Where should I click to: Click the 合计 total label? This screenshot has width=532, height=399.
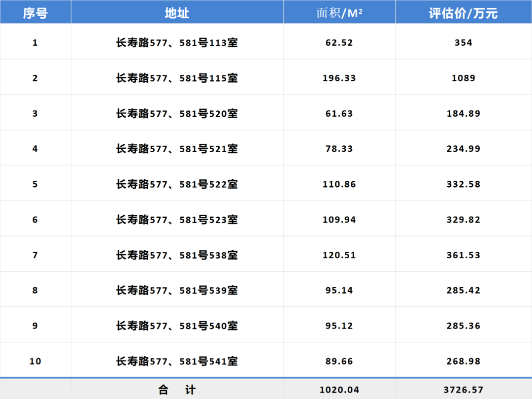(x=177, y=390)
